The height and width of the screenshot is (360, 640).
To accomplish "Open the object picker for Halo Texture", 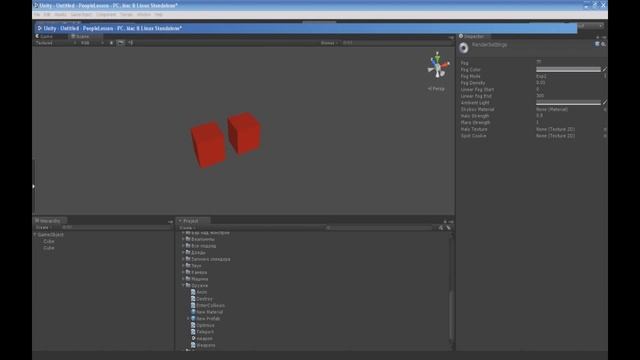I will click(x=605, y=129).
